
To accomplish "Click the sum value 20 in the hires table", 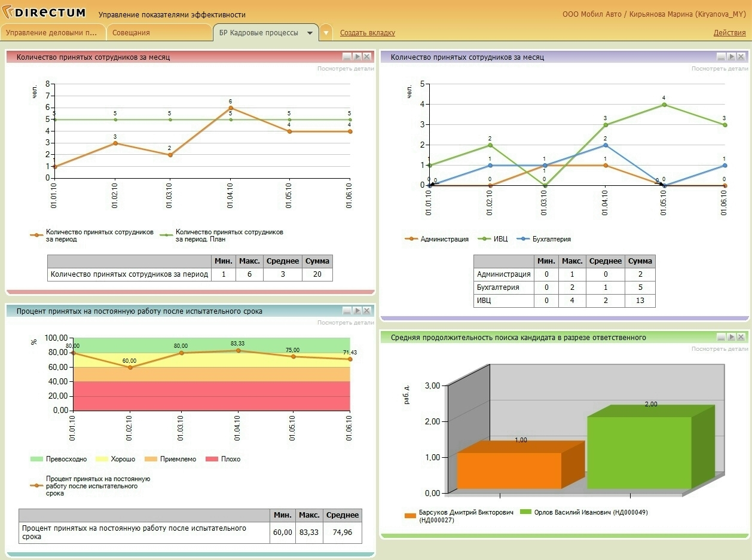I will coord(317,274).
